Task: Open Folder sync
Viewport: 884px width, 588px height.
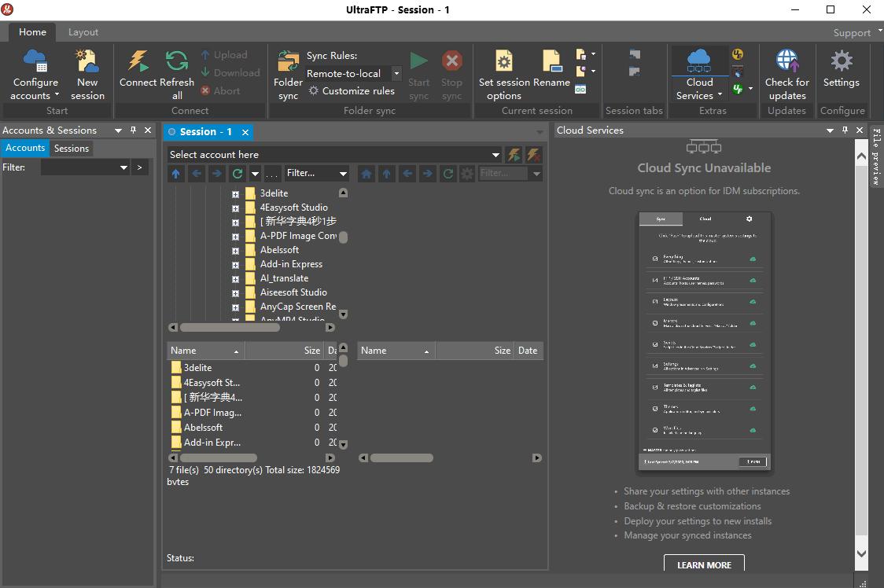Action: [288, 75]
